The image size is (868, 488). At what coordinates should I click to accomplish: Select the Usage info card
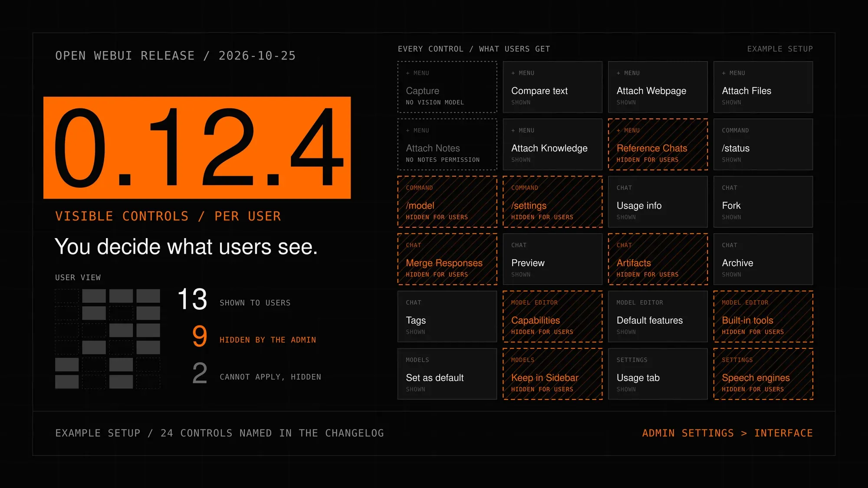click(x=658, y=202)
